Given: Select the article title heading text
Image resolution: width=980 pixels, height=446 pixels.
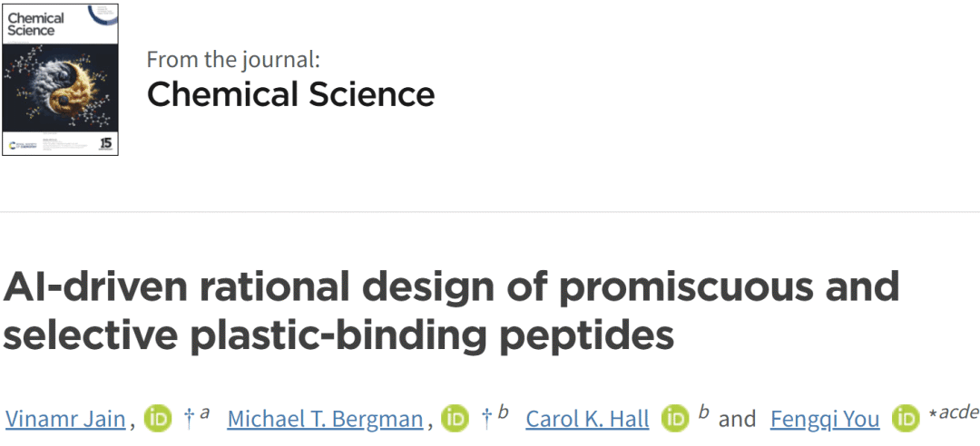Looking at the screenshot, I should coord(451,311).
